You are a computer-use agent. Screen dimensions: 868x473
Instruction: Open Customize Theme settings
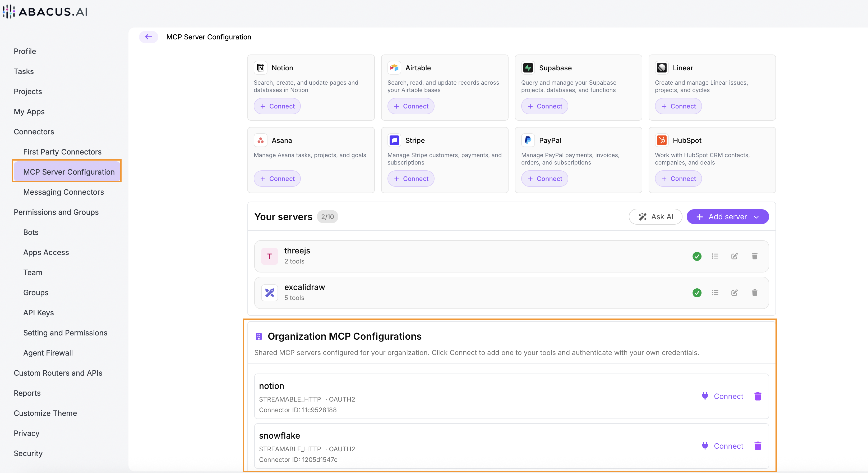pyautogui.click(x=45, y=413)
